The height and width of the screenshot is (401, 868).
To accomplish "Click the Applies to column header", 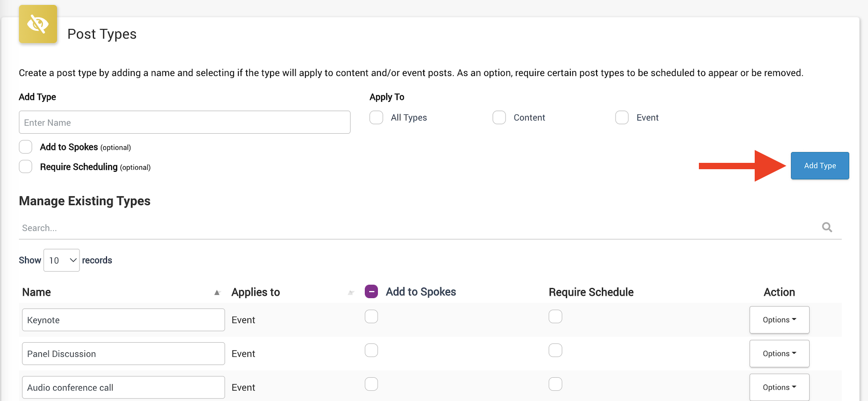I will point(256,292).
